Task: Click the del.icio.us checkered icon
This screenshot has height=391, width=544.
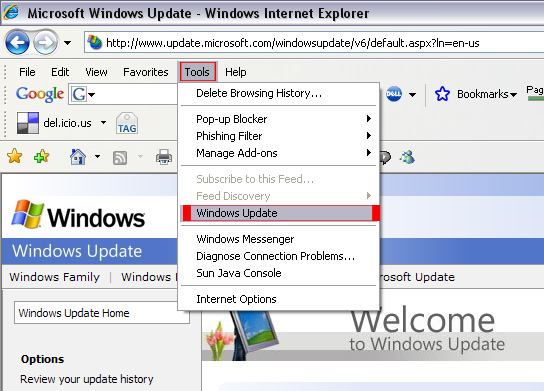Action: 28,123
